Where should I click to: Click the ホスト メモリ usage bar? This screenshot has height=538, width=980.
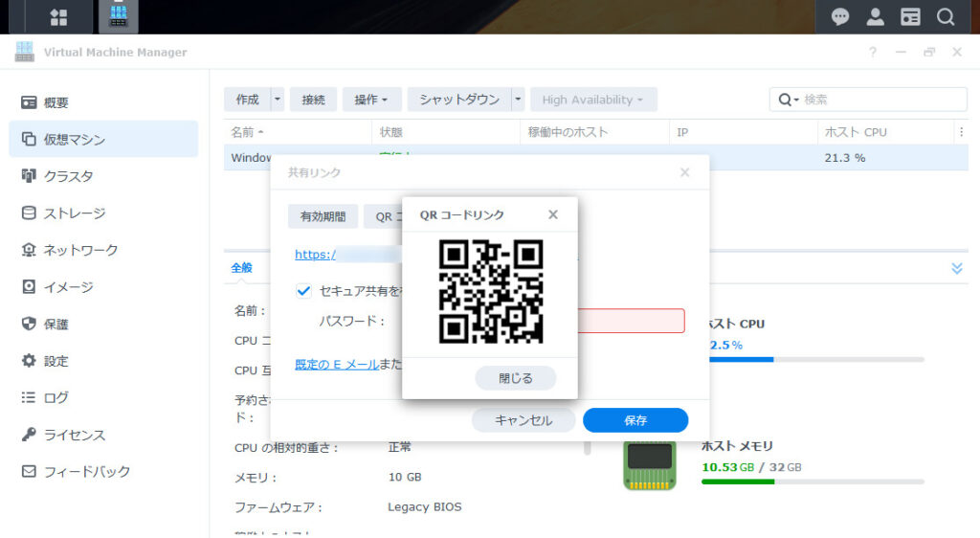(813, 482)
